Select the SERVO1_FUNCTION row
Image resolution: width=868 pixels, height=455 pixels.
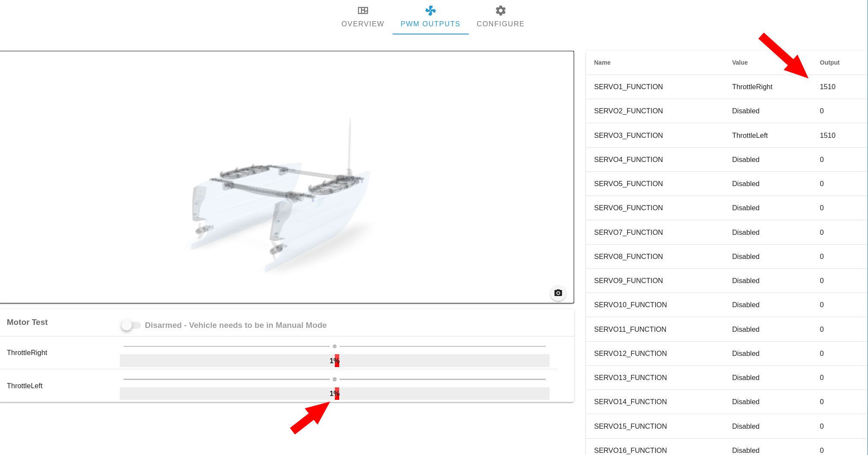(x=727, y=87)
